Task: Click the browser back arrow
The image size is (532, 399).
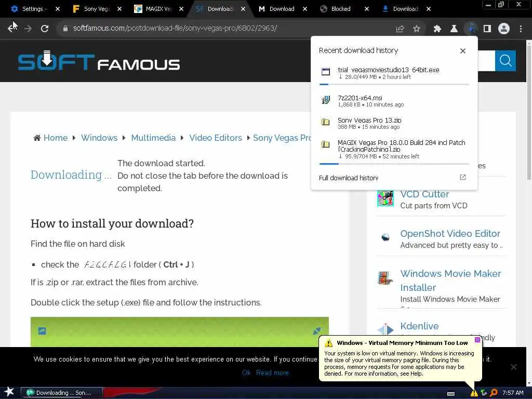Action: click(12, 29)
